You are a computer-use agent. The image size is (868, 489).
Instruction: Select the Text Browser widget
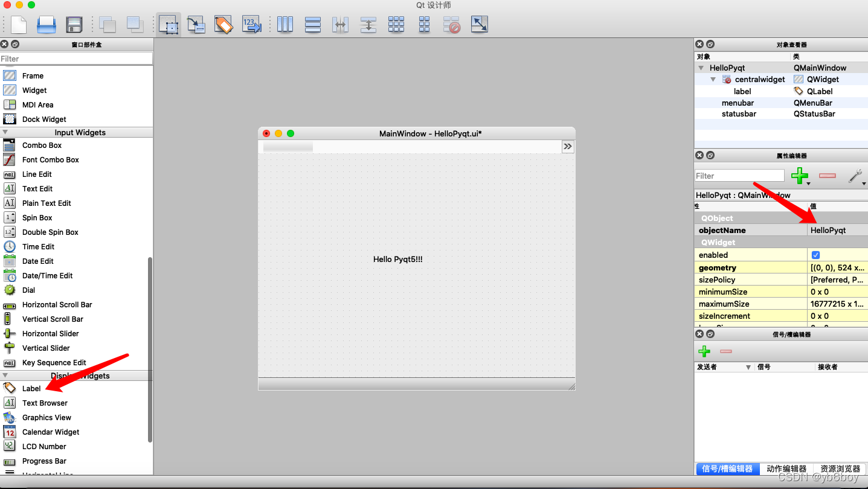tap(45, 403)
